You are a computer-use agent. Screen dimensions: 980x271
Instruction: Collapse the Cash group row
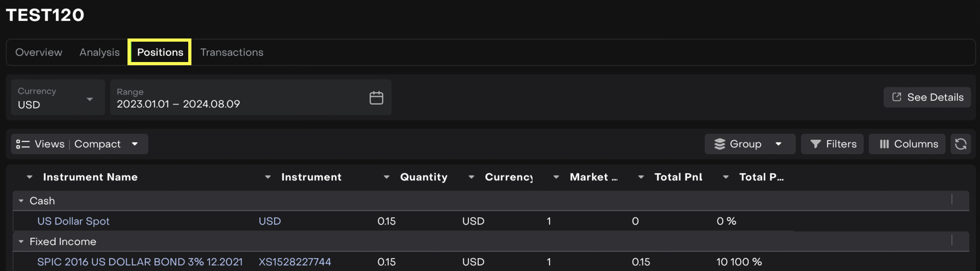[x=21, y=201]
